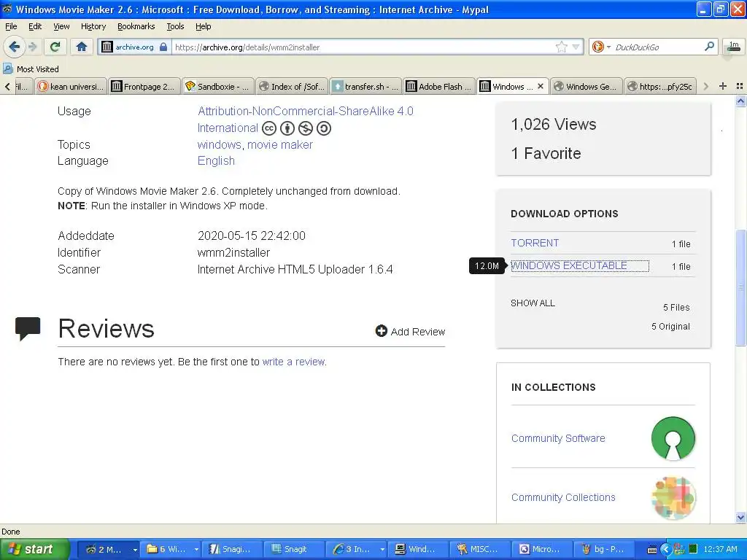Open the 5 Original files link
Viewport: 747px width, 560px height.
point(671,327)
